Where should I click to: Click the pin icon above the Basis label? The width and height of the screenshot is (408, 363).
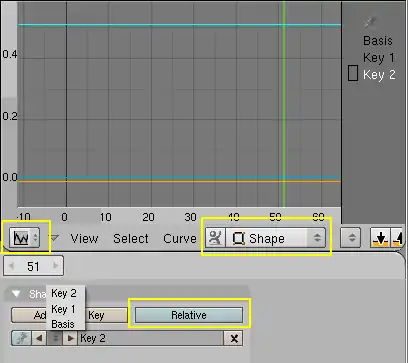point(370,22)
